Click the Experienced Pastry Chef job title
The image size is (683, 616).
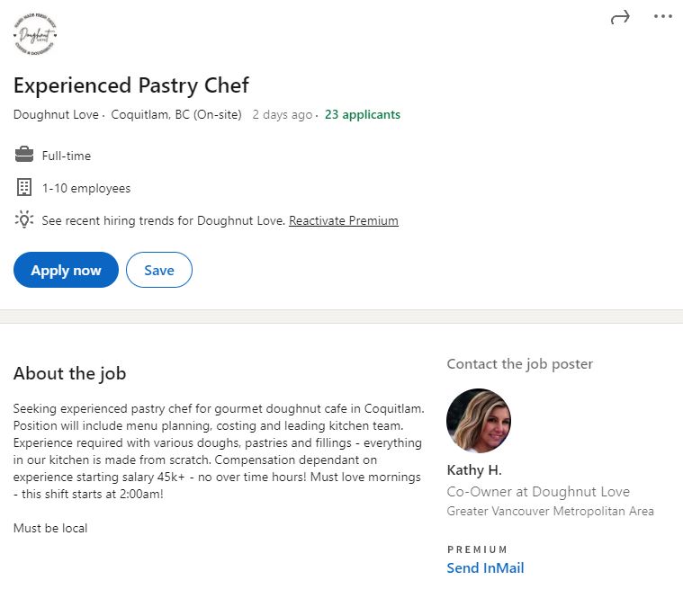coord(131,85)
